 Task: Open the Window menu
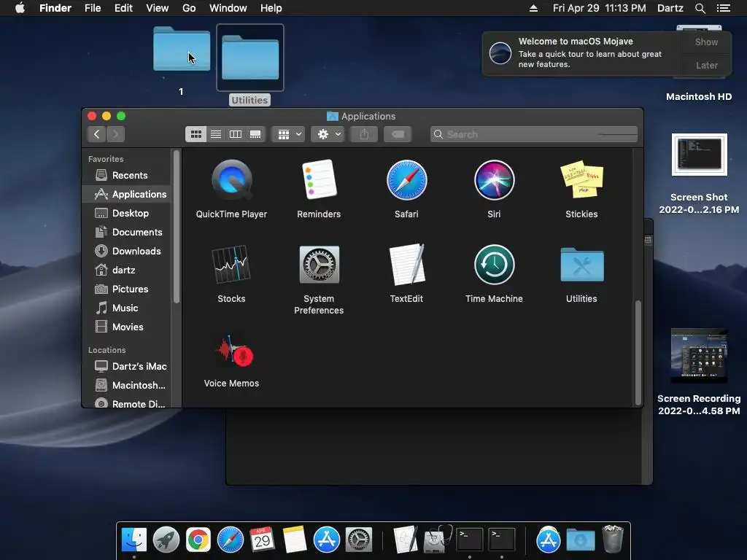click(228, 8)
